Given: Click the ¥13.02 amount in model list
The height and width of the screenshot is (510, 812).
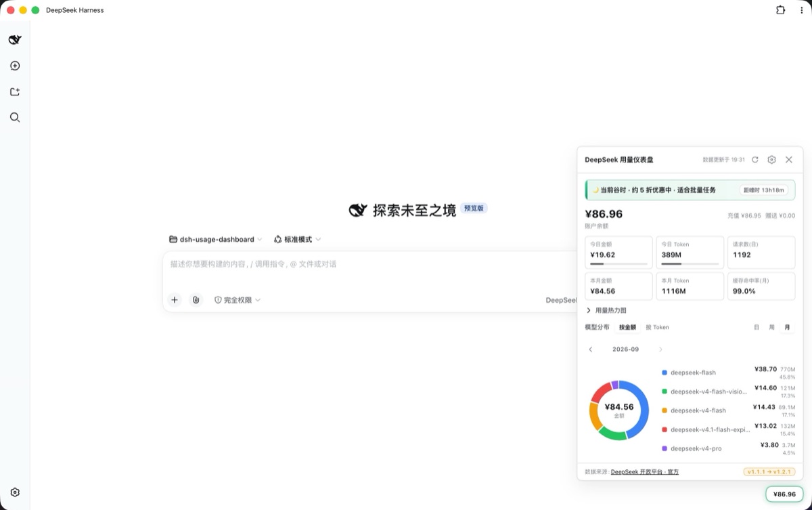Looking at the screenshot, I should pos(765,426).
